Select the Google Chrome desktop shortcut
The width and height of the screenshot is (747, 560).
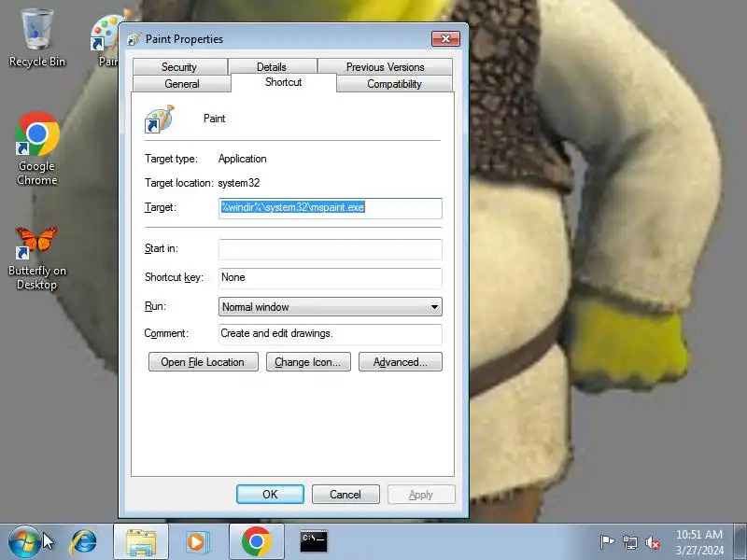pyautogui.click(x=36, y=148)
